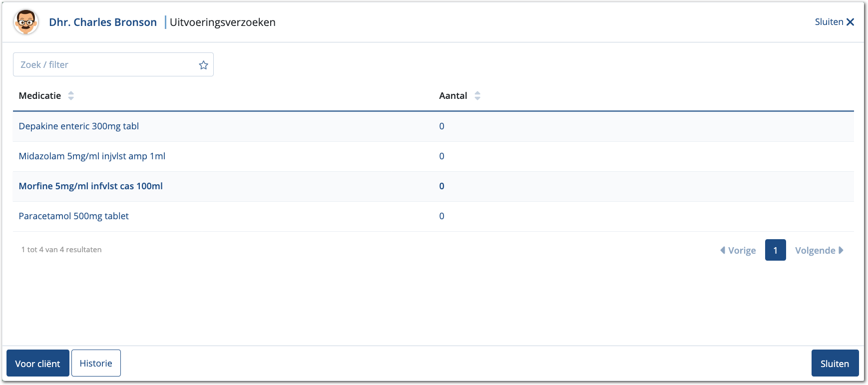Click the Medicatie column header label

(x=40, y=96)
